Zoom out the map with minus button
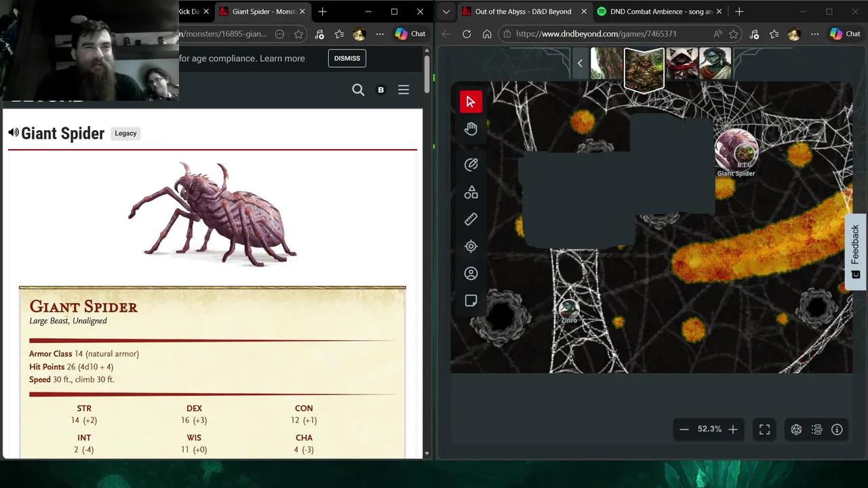 coord(684,429)
